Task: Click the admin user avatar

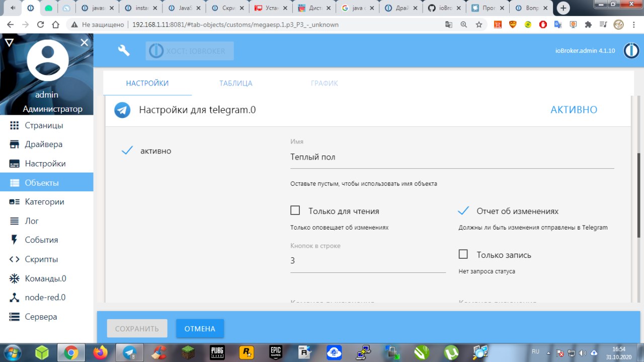Action: pyautogui.click(x=48, y=61)
